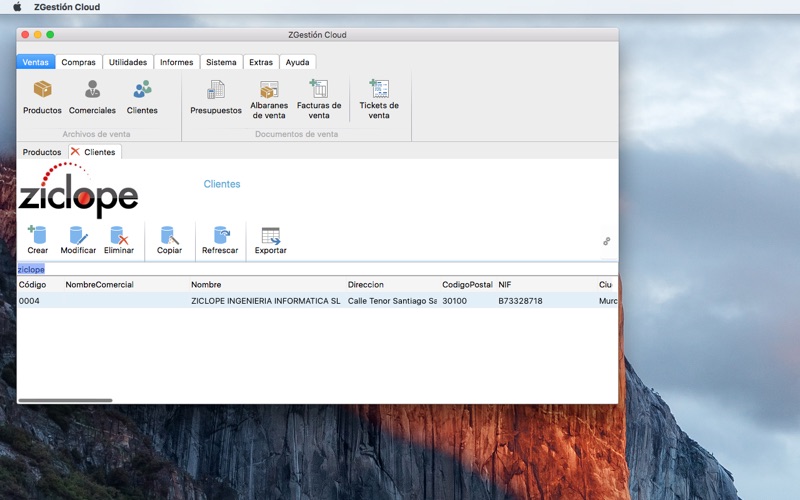
Task: Open the ZGestión Cloud menu bar item
Action: 67,7
